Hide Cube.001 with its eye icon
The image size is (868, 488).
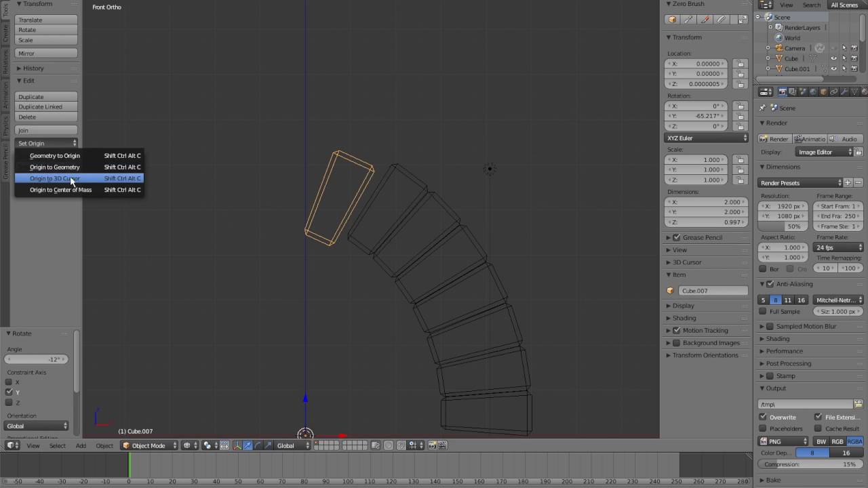(x=834, y=68)
